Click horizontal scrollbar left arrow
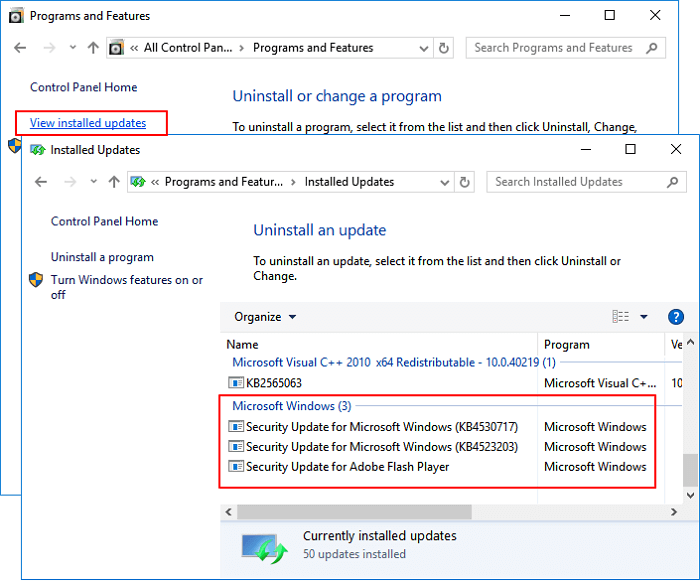The width and height of the screenshot is (700, 581). tap(229, 512)
